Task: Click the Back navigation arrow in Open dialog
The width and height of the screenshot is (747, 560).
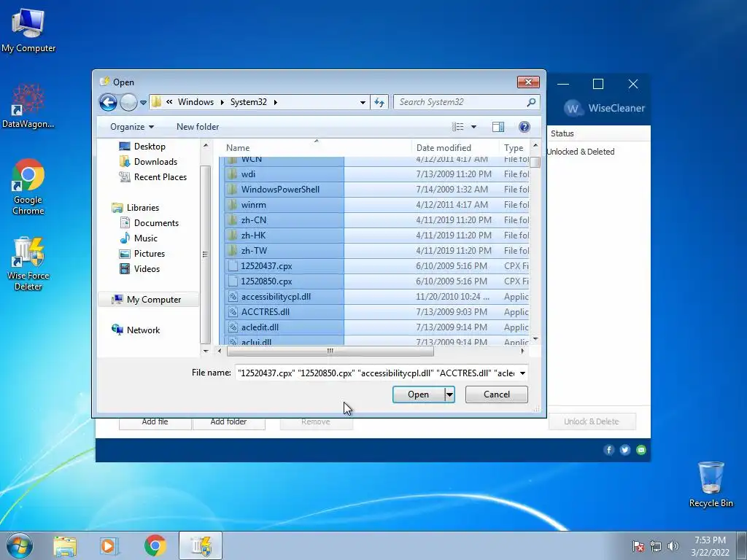Action: pos(108,102)
